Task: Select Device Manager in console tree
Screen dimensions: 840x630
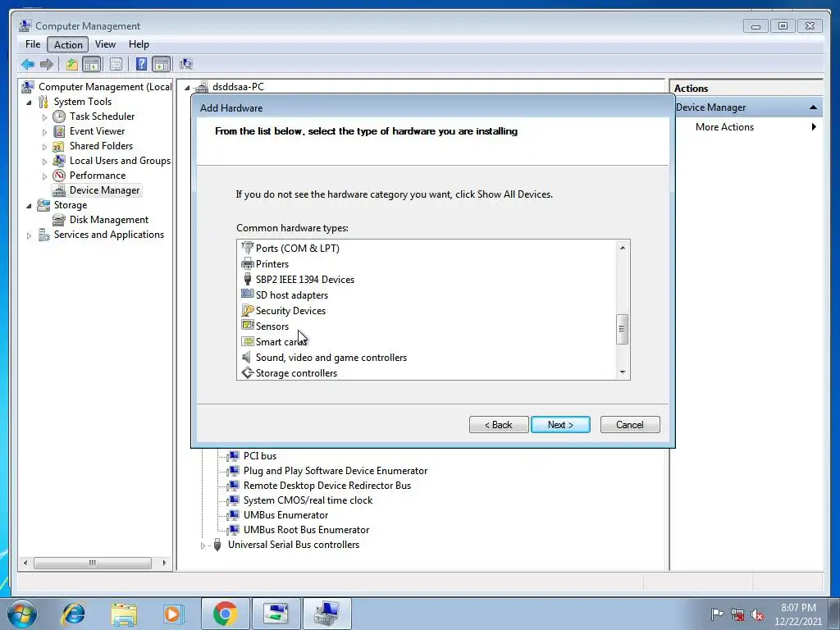Action: [x=104, y=190]
